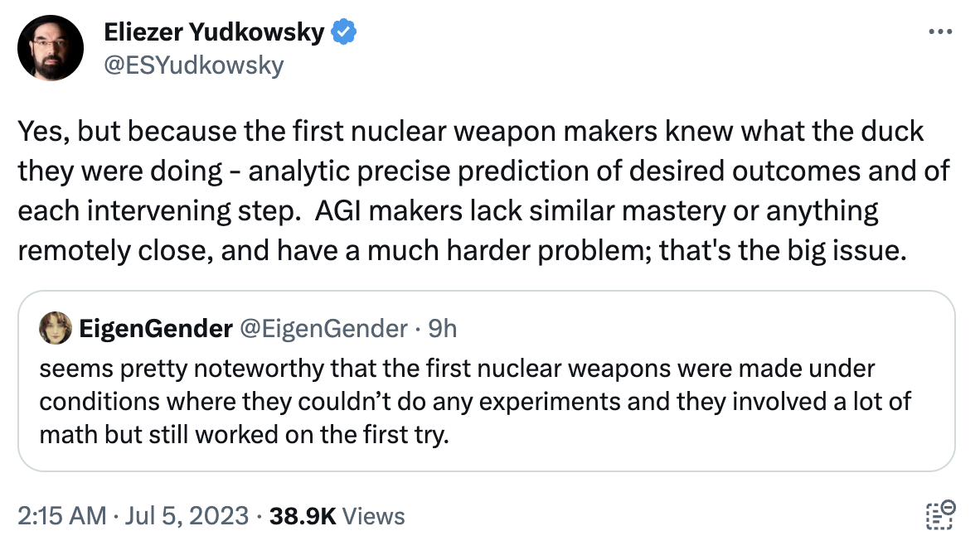This screenshot has width=980, height=555.
Task: Open the Eliezer Yudkowsky display name link
Action: [x=214, y=31]
